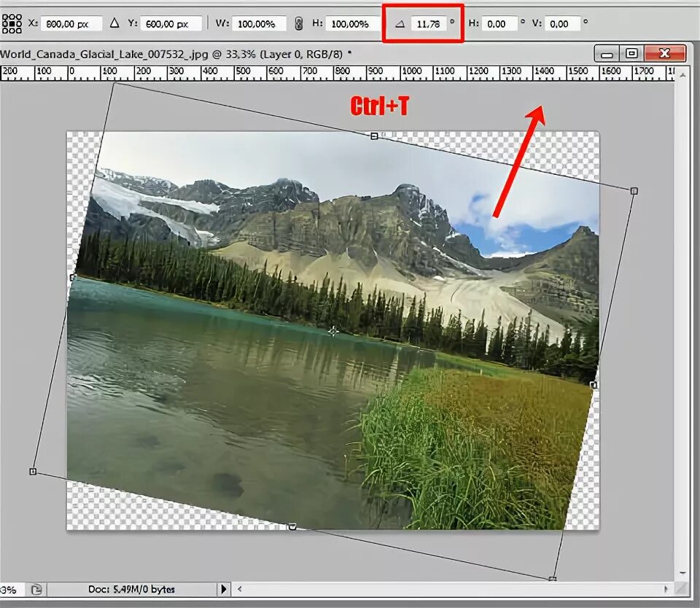This screenshot has height=608, width=700.
Task: Click the height scale field H: 100,00%
Action: click(353, 23)
